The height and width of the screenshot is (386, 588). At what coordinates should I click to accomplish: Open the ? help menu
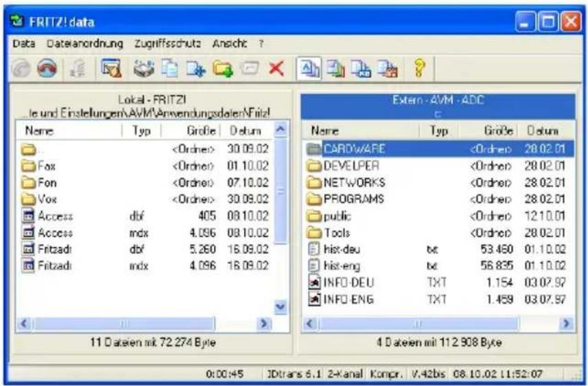(x=261, y=43)
